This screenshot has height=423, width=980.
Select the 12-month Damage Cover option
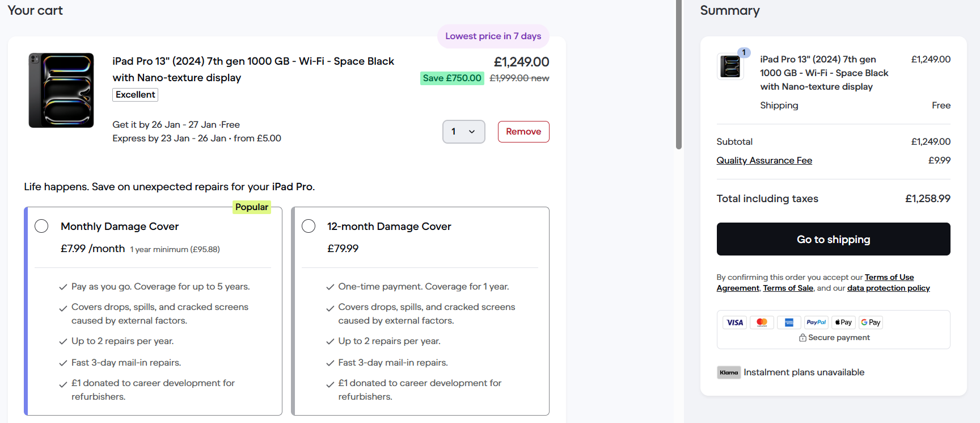(x=309, y=226)
